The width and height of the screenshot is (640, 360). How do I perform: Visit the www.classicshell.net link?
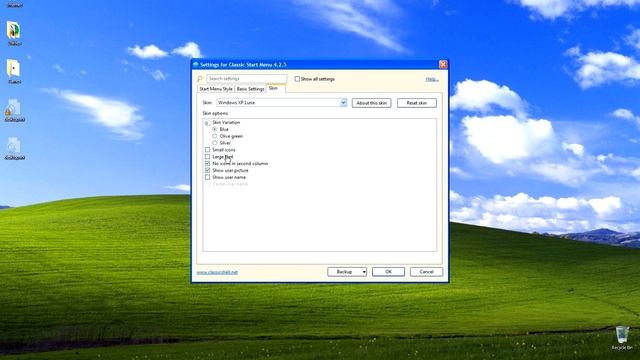click(217, 272)
